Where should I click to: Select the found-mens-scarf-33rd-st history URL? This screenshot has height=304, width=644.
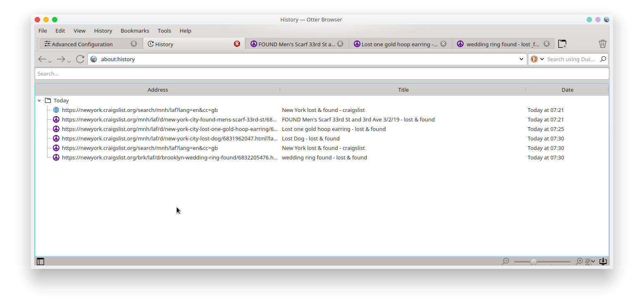coord(169,119)
